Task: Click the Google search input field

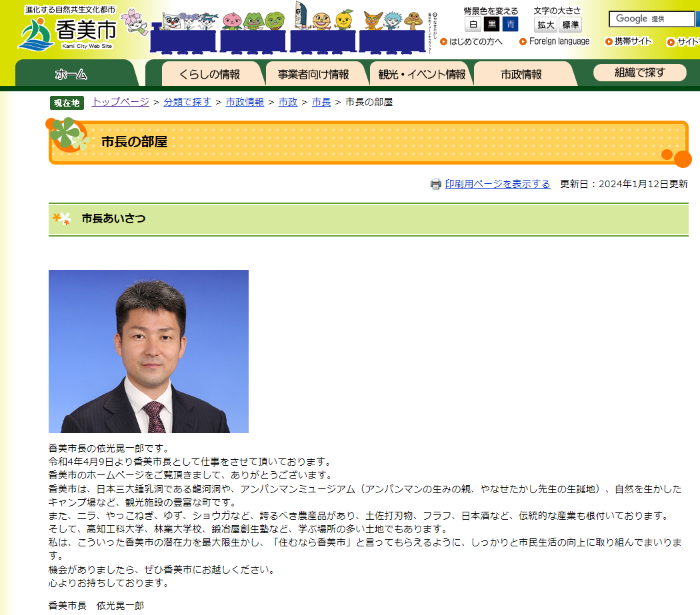Action: coord(651,19)
